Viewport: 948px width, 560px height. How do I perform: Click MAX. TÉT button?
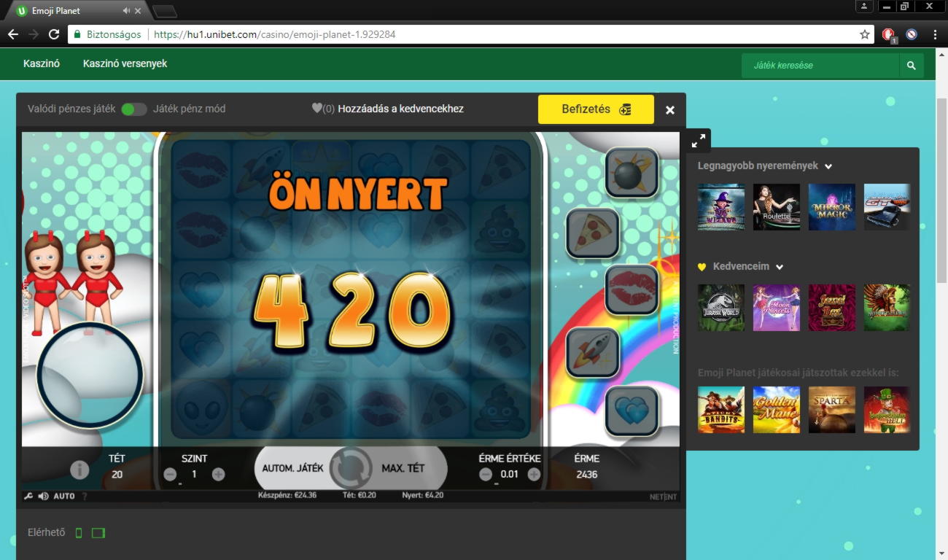pos(403,468)
